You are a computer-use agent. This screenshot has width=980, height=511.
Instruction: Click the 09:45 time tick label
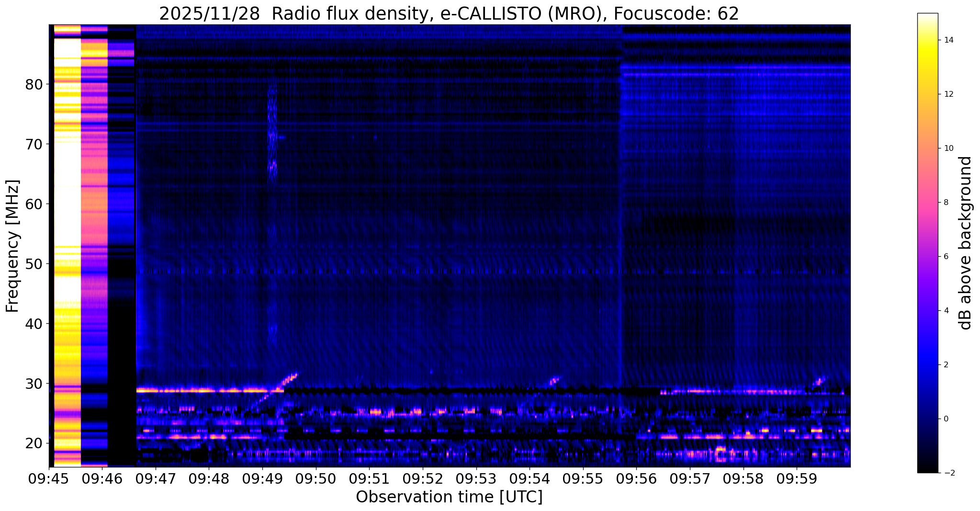tap(49, 478)
